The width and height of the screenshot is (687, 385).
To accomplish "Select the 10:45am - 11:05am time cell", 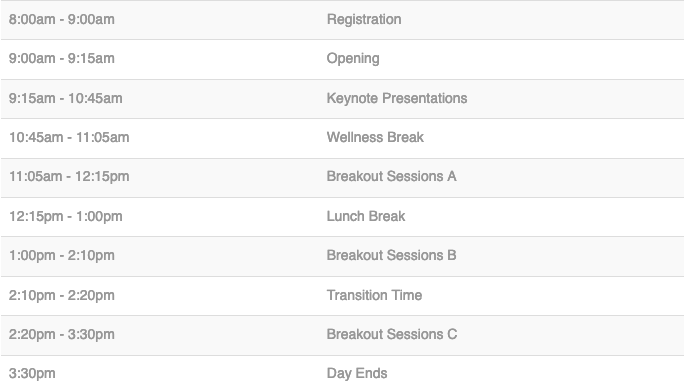I will [x=69, y=138].
